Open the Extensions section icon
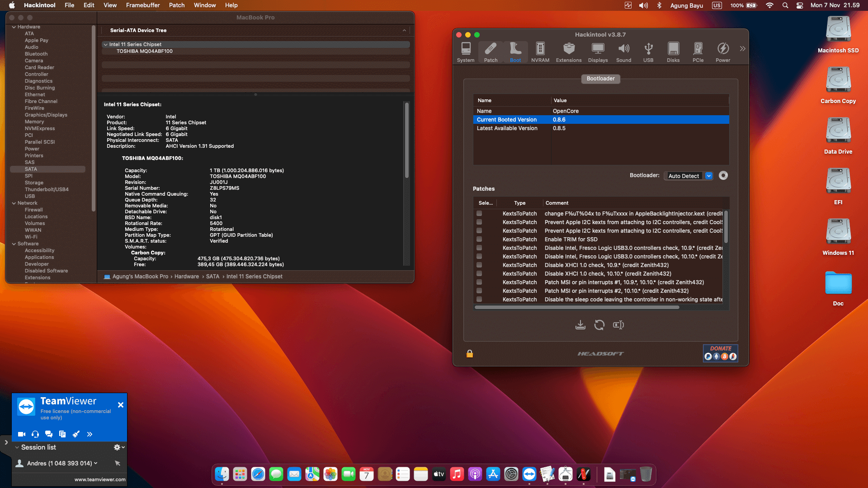The height and width of the screenshot is (488, 868). click(x=569, y=52)
